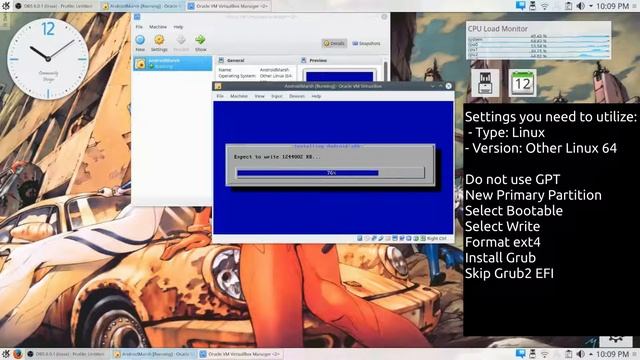Click the Right Ctrl host key indicator
This screenshot has height=360, width=640.
[x=436, y=238]
